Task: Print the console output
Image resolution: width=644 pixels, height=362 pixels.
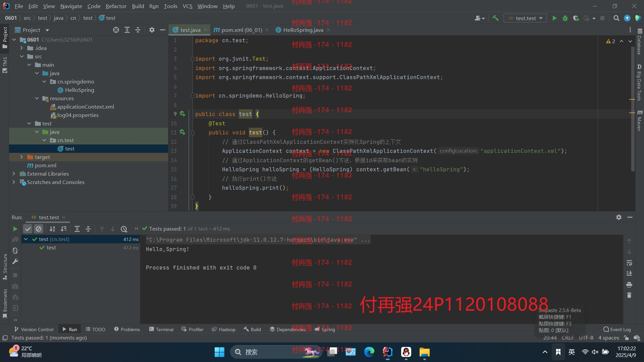Action: tap(629, 285)
